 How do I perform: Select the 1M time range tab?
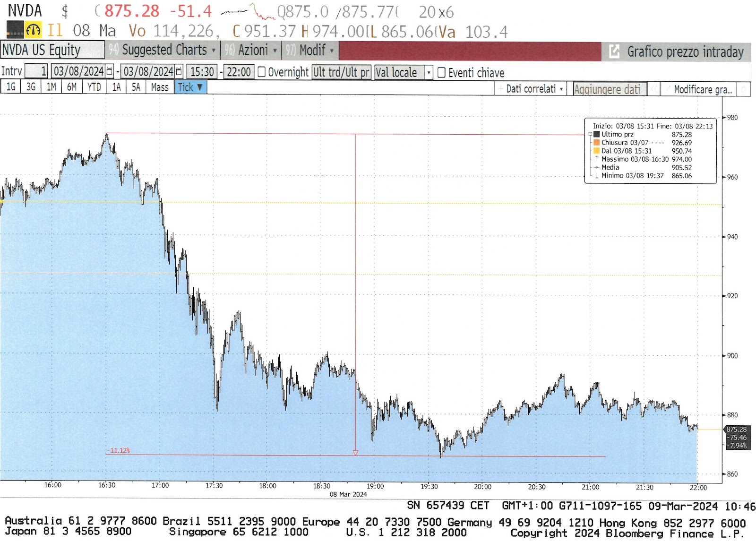click(x=51, y=87)
